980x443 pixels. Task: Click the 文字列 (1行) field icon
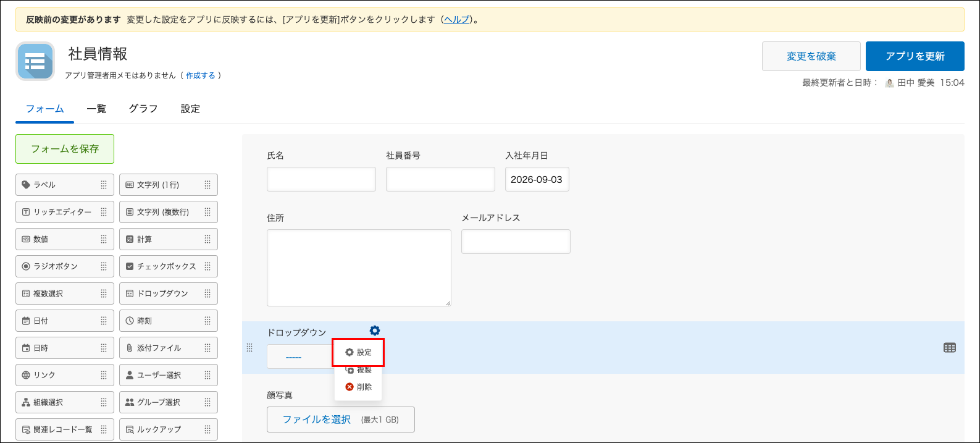pyautogui.click(x=130, y=185)
